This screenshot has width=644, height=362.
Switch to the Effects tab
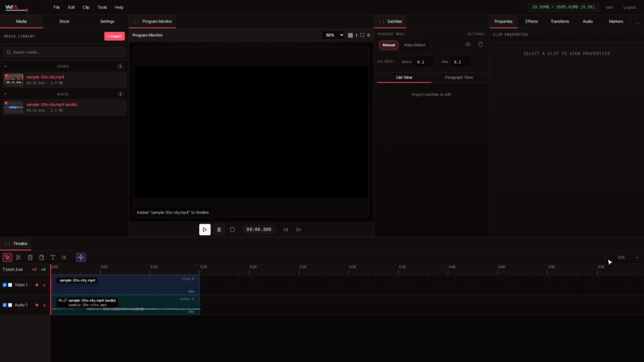(x=531, y=21)
